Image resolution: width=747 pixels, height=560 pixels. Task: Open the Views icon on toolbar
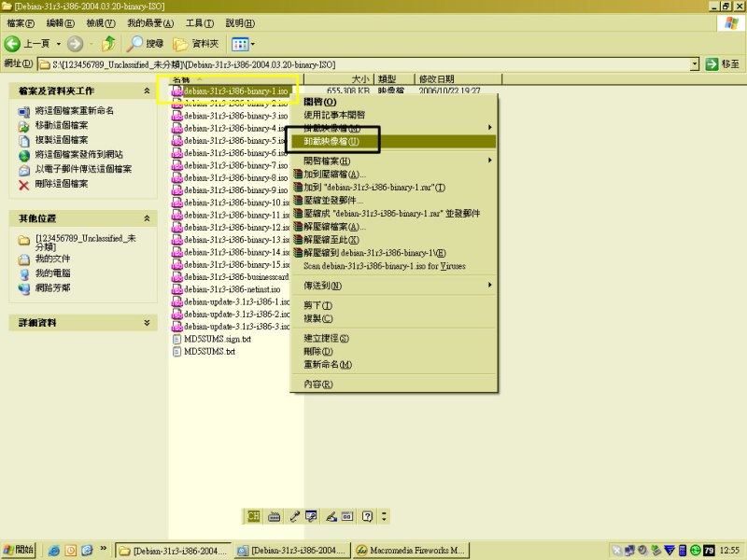tap(240, 44)
